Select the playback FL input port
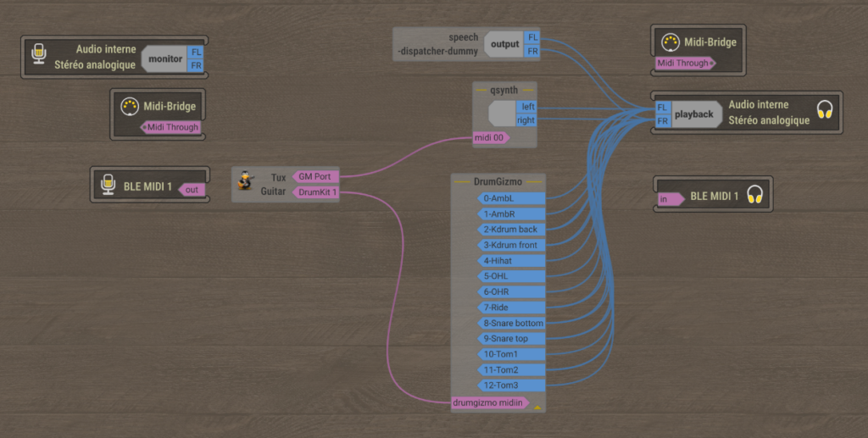Image resolution: width=868 pixels, height=438 pixels. point(663,108)
